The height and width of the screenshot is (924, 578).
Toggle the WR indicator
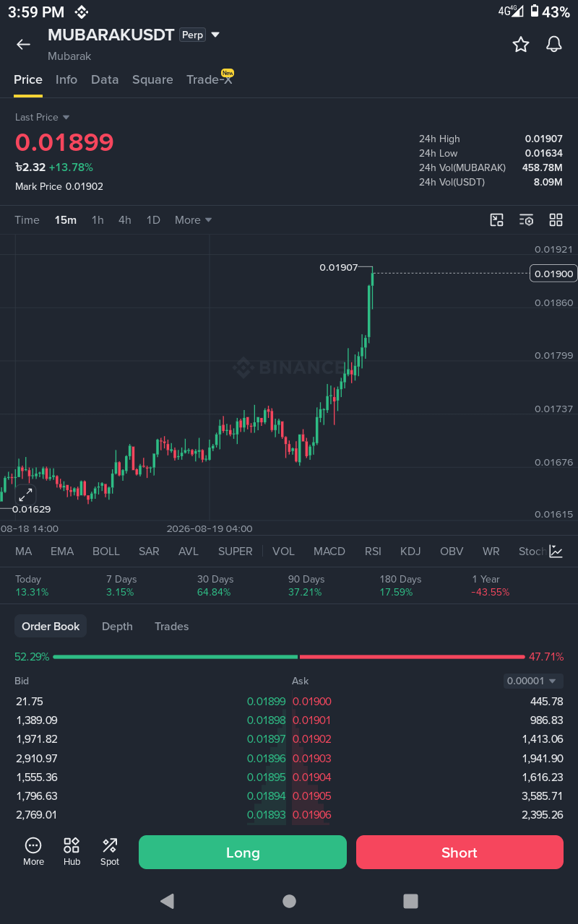pos(491,552)
